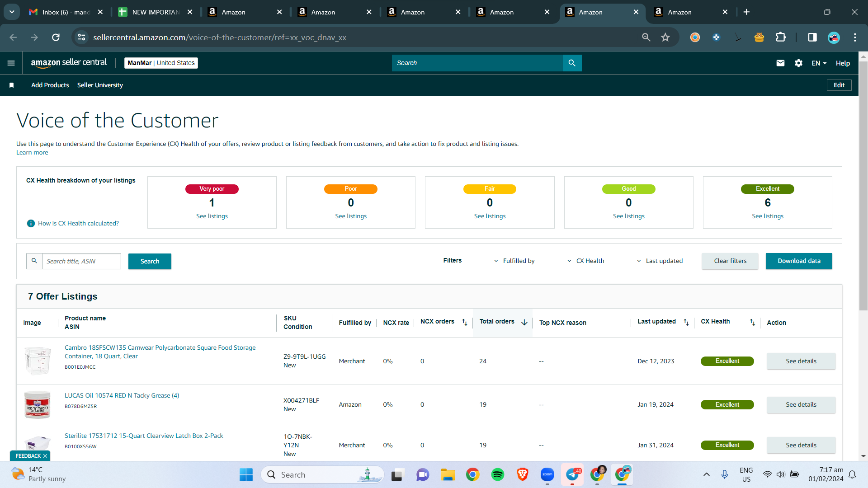Switch to the NEW IMPORTAN spreadsheet tab
This screenshot has width=868, height=488.
pos(156,12)
